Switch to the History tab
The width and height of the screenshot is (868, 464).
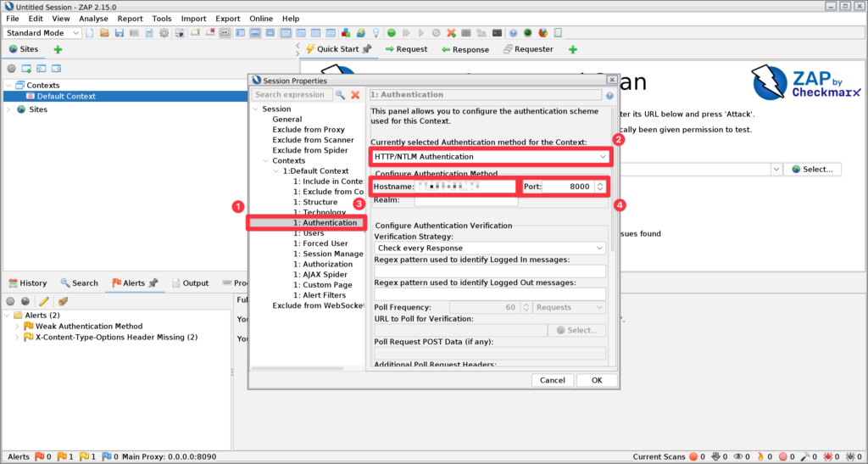tap(28, 283)
